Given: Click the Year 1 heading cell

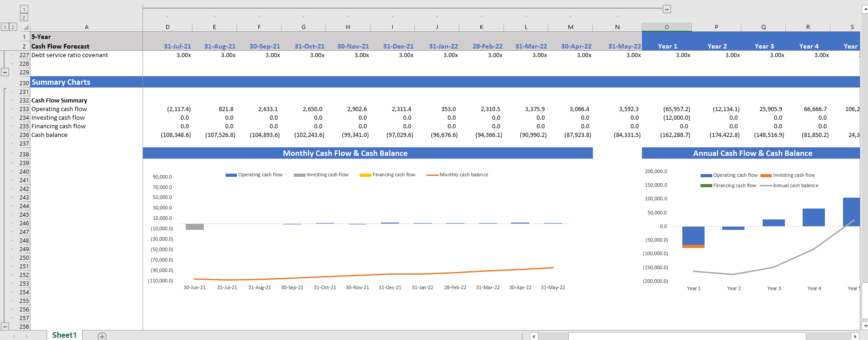Looking at the screenshot, I should [667, 46].
